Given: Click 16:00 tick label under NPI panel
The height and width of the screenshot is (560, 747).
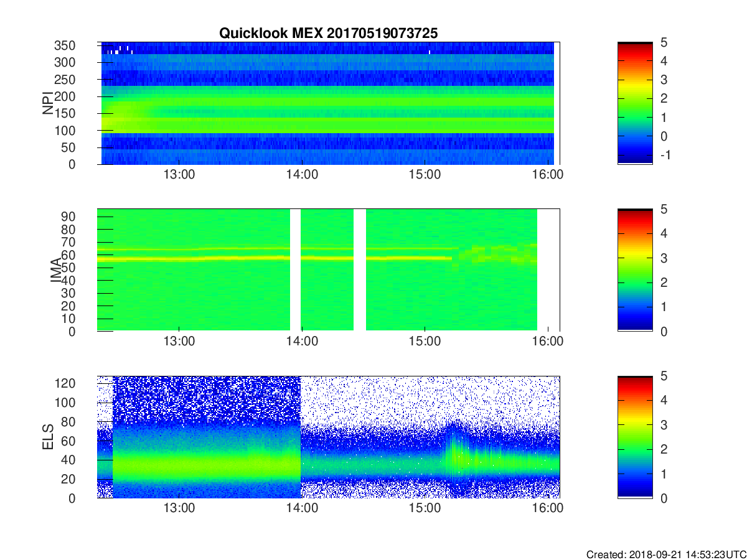Looking at the screenshot, I should coord(548,175).
